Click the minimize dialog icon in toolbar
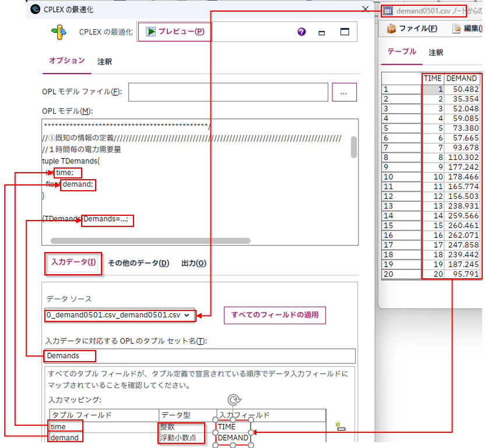The width and height of the screenshot is (488, 448). (321, 33)
